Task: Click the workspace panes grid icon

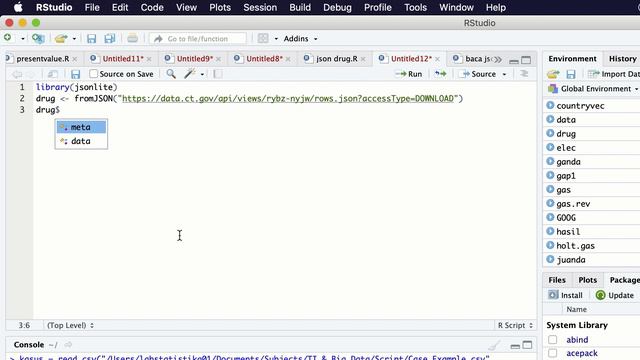Action: pyautogui.click(x=263, y=38)
